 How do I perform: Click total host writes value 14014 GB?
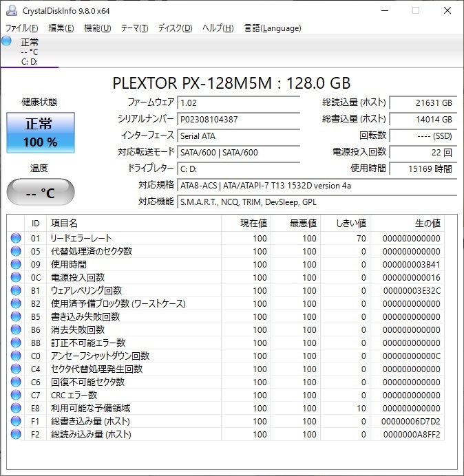(423, 119)
